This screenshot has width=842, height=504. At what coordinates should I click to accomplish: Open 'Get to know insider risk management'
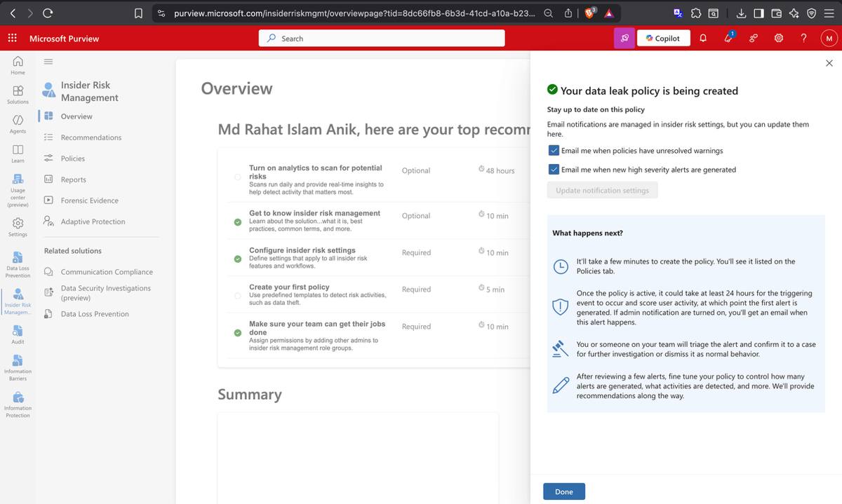(x=314, y=213)
